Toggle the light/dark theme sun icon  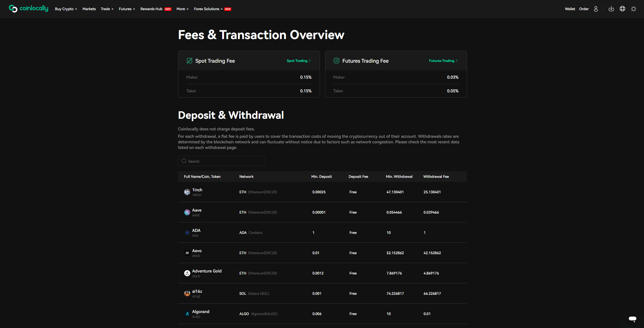634,9
